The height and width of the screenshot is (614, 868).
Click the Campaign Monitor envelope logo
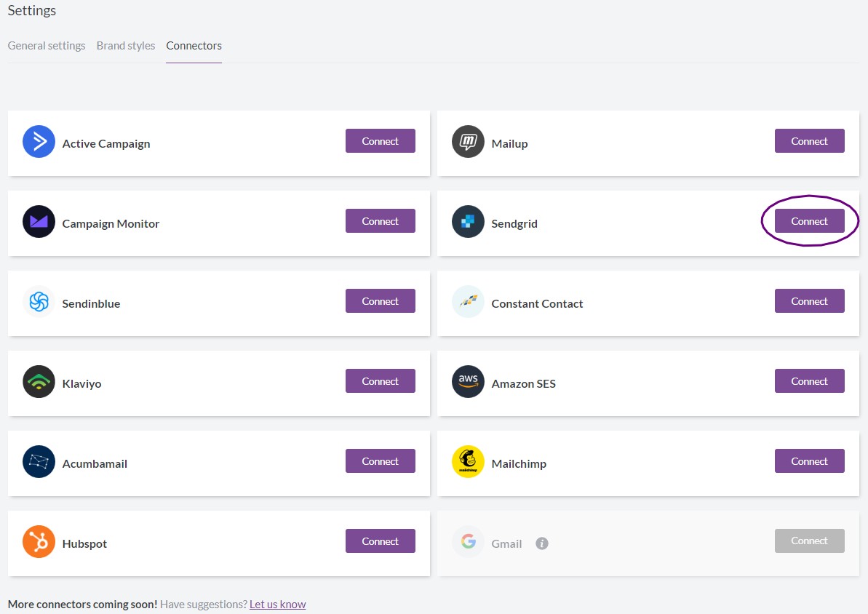click(39, 221)
